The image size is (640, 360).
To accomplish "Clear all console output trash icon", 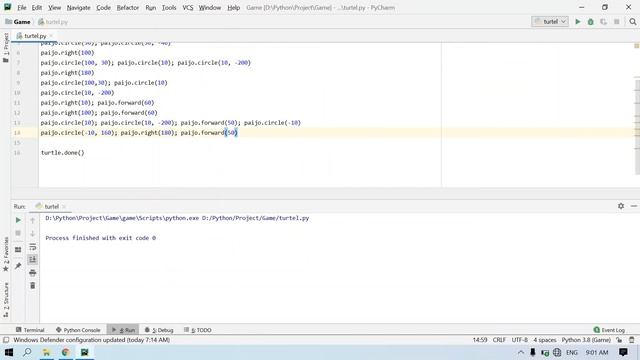I will coord(33,286).
